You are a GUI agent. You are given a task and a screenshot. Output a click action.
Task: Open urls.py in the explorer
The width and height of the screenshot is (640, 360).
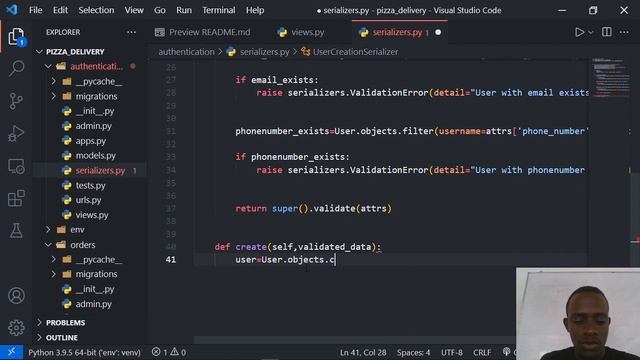[88, 200]
